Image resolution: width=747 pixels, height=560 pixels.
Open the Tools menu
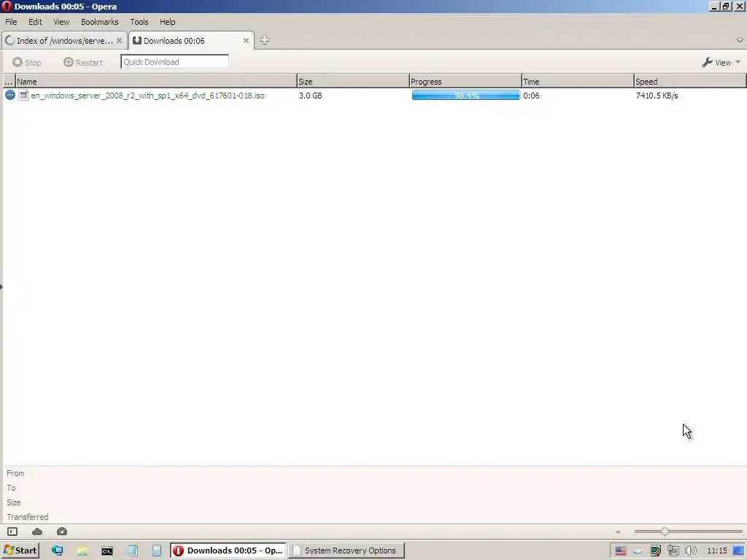click(139, 22)
